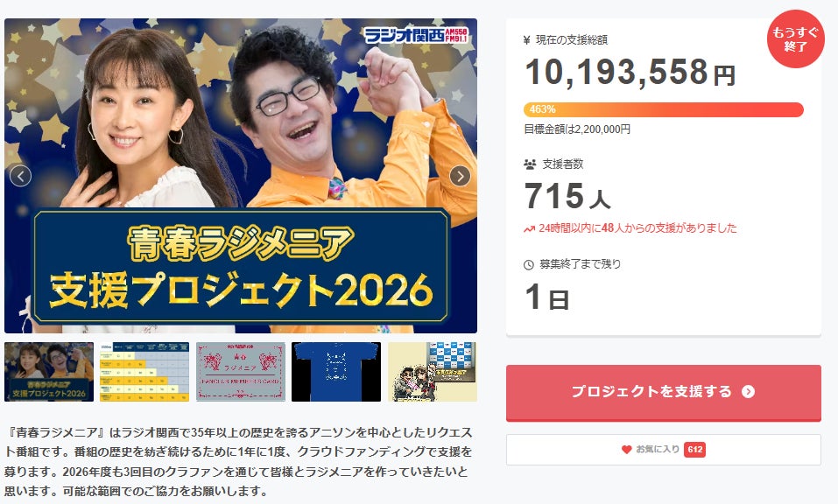Open the yellow schedule table thumbnail

[x=144, y=372]
